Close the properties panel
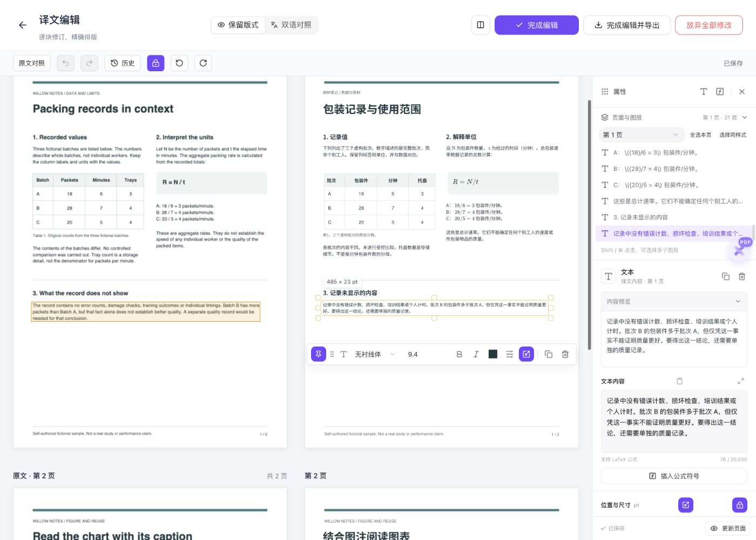 (x=742, y=92)
